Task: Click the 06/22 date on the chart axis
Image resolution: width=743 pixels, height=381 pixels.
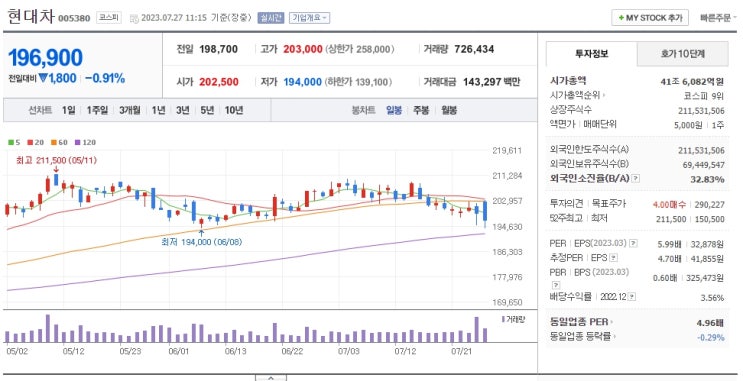Action: point(292,352)
